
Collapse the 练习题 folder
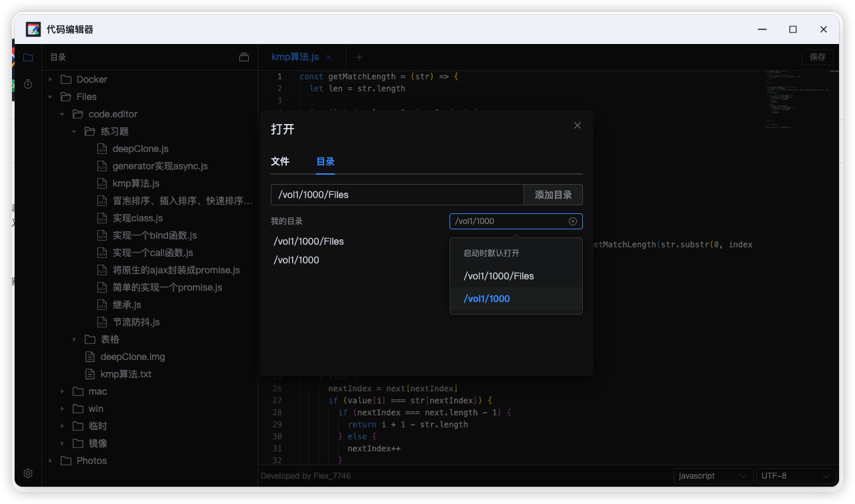pyautogui.click(x=75, y=131)
